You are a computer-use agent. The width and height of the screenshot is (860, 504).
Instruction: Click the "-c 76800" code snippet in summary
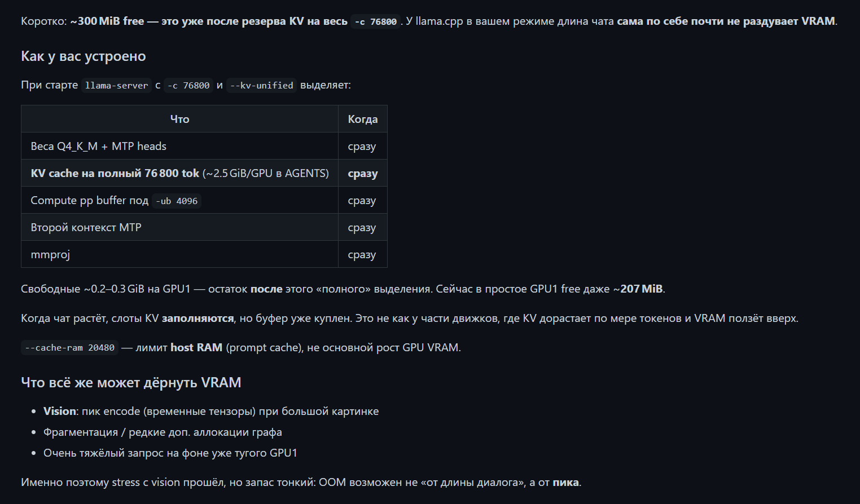click(375, 22)
